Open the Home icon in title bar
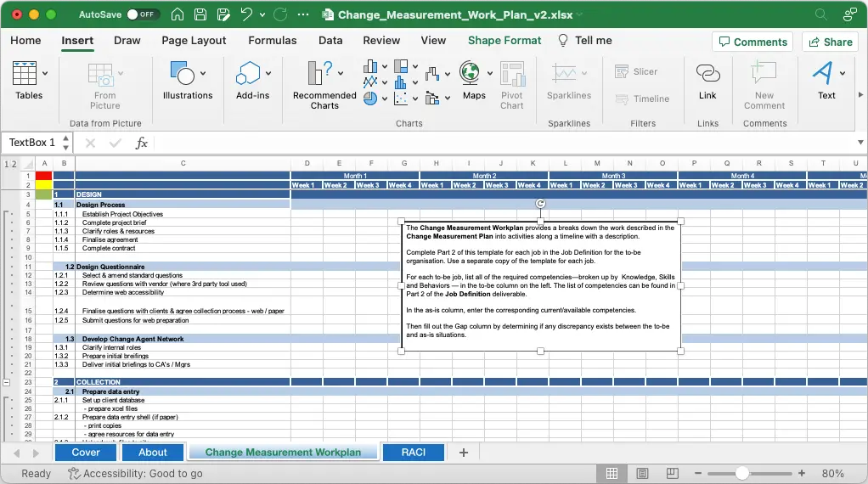This screenshot has height=484, width=868. pyautogui.click(x=178, y=14)
